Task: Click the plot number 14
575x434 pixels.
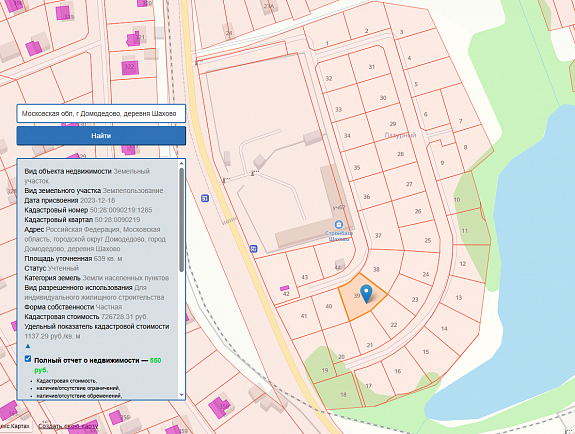Action: tap(444, 329)
